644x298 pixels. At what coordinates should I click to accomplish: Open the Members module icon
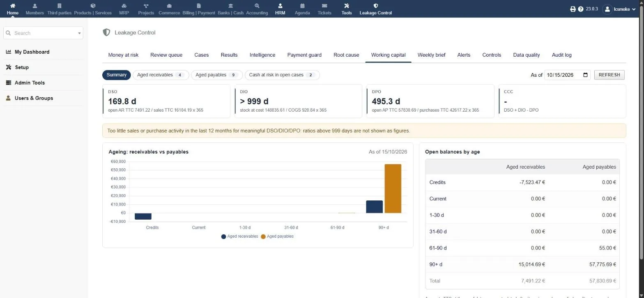[34, 6]
